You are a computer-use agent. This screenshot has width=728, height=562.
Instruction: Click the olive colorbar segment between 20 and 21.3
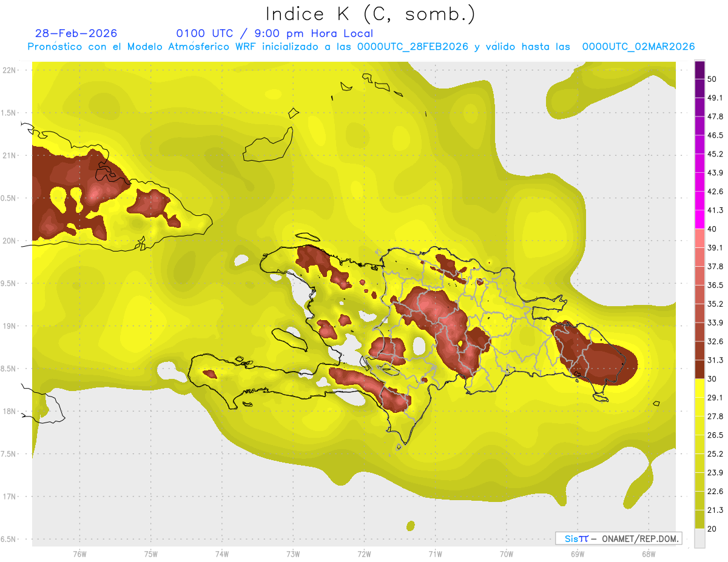tap(700, 519)
